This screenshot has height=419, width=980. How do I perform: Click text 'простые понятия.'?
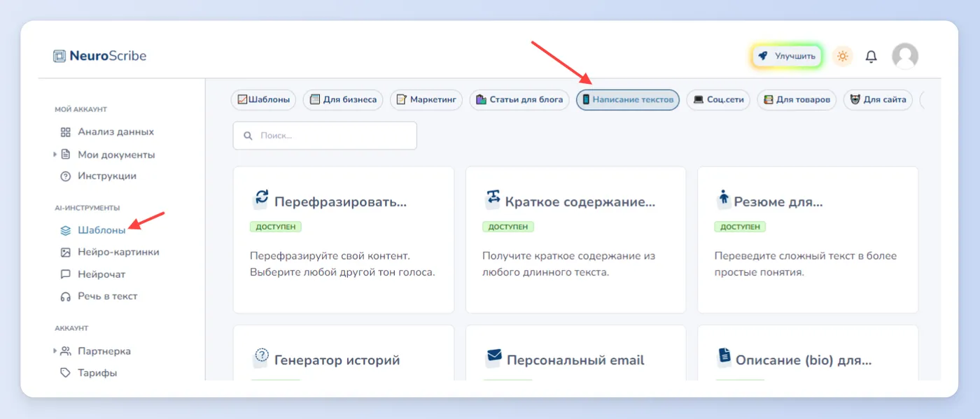click(759, 272)
